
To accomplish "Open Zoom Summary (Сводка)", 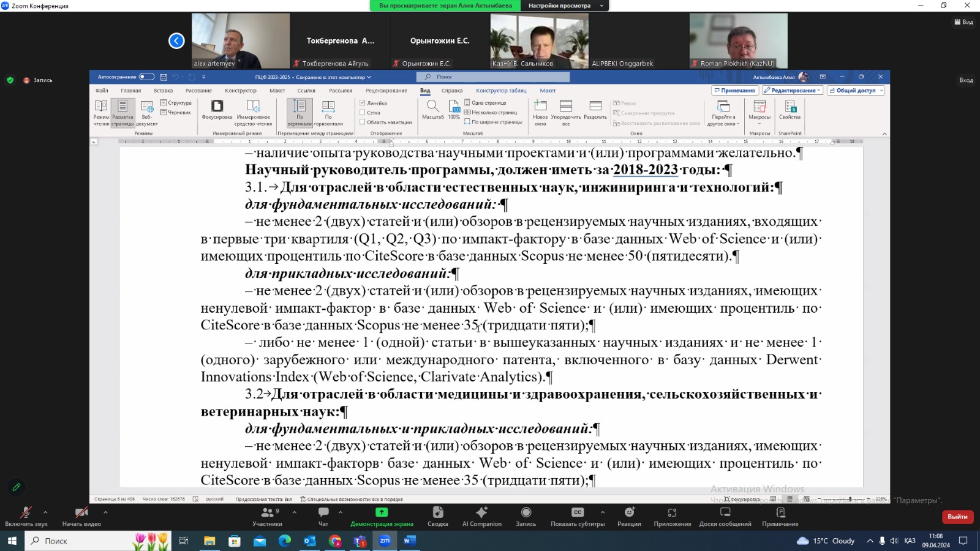I will (x=438, y=517).
